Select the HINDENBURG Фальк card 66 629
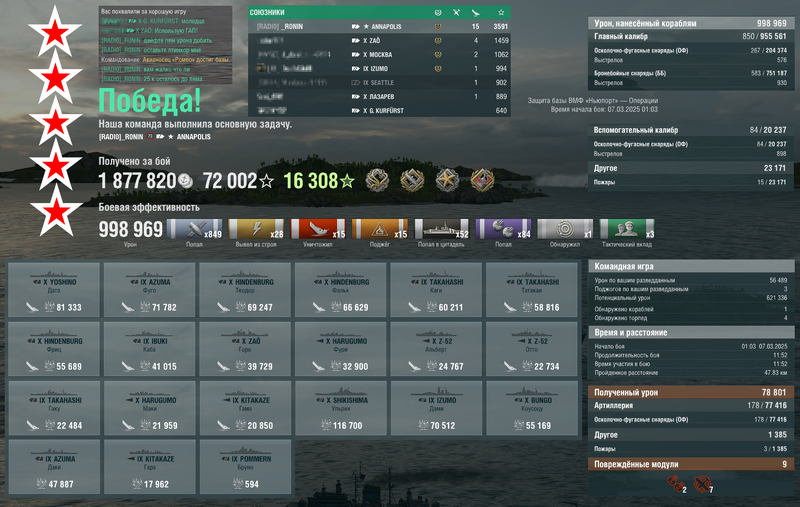 [340, 290]
